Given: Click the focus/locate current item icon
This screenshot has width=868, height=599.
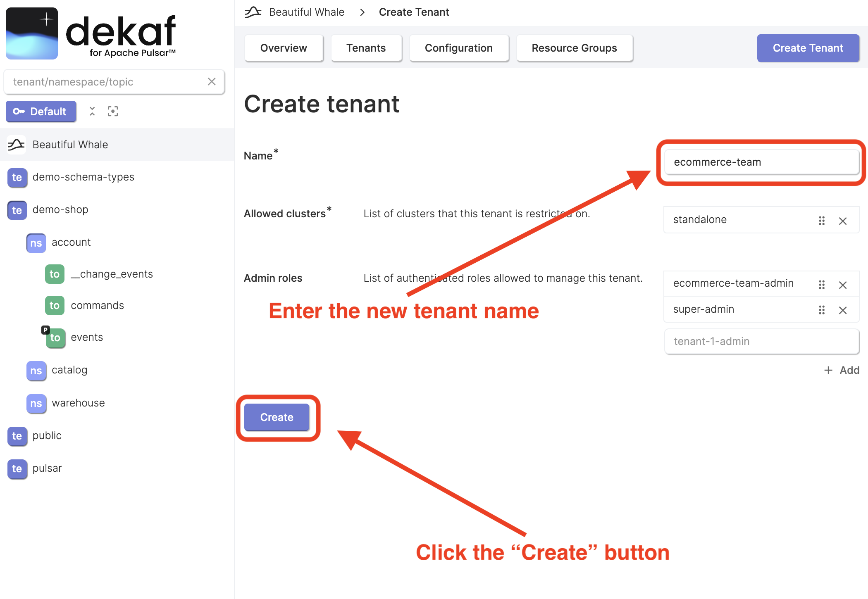Looking at the screenshot, I should 113,112.
